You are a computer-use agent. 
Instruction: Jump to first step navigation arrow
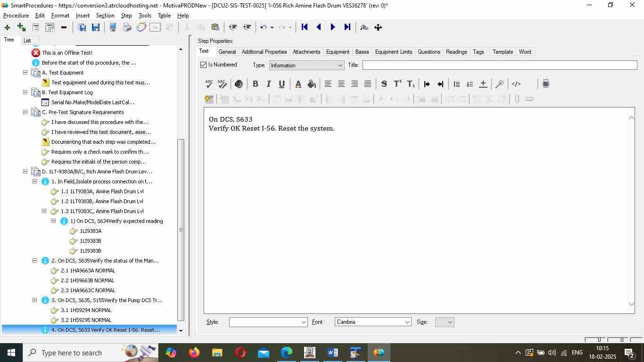(x=305, y=27)
